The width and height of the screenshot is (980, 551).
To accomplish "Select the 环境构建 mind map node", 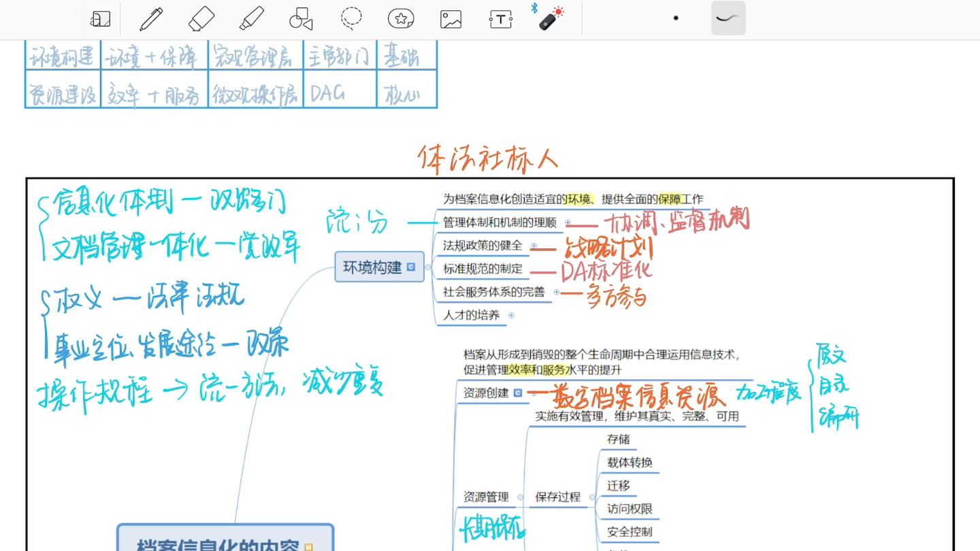I will pyautogui.click(x=379, y=267).
